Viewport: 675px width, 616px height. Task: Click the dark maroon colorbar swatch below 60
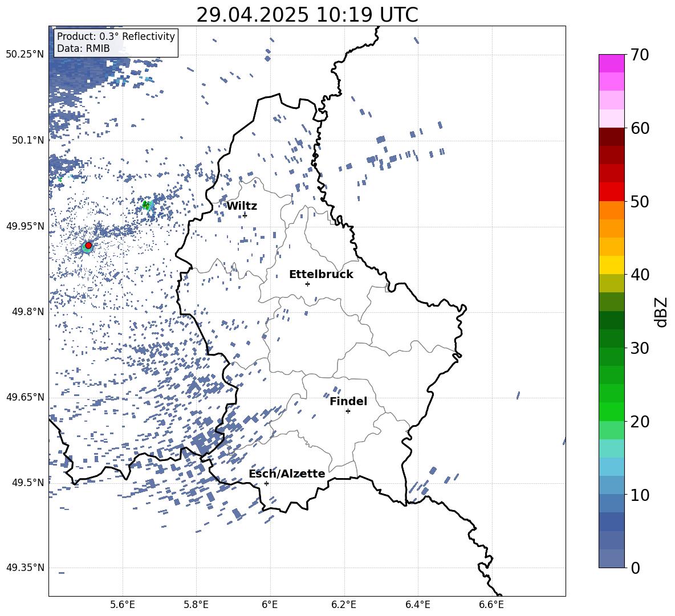coord(611,137)
